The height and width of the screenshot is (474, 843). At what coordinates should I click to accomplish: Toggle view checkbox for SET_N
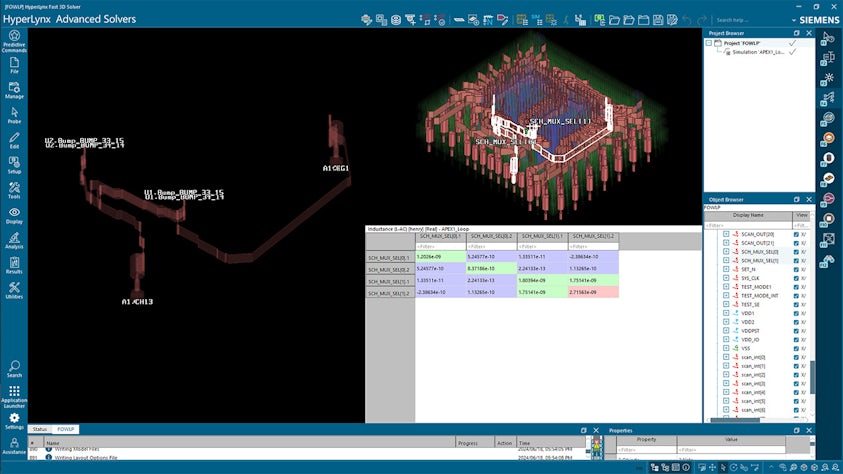796,269
